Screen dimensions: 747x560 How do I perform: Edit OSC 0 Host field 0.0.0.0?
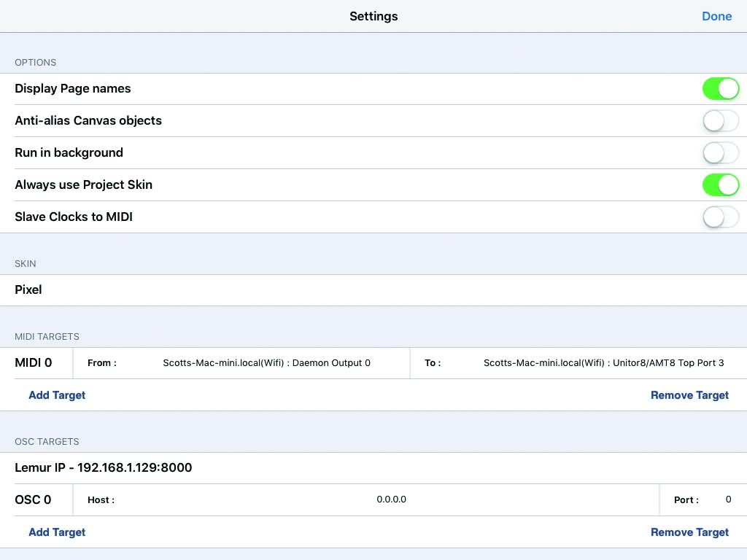[x=366, y=499]
